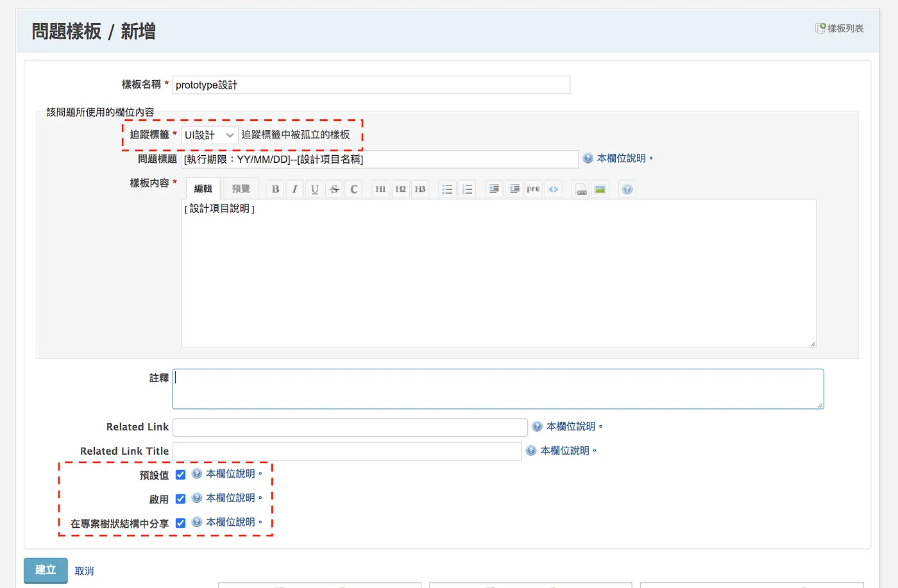Open the 追蹤標籤 dropdown showing UI設計
The image size is (898, 588).
(210, 135)
